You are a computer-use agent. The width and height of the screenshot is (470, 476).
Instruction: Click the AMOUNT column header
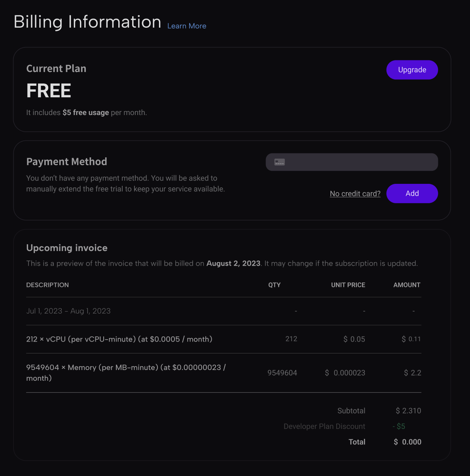coord(407,285)
